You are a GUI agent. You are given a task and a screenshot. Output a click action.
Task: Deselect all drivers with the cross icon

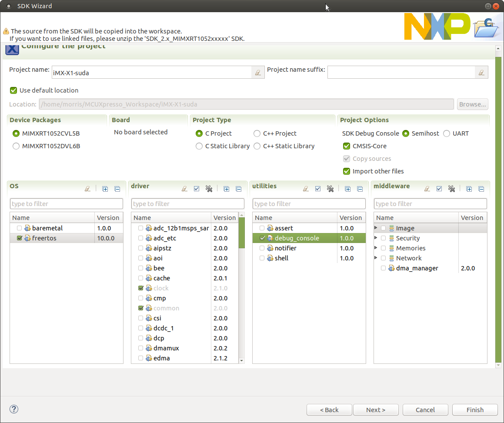(x=209, y=189)
